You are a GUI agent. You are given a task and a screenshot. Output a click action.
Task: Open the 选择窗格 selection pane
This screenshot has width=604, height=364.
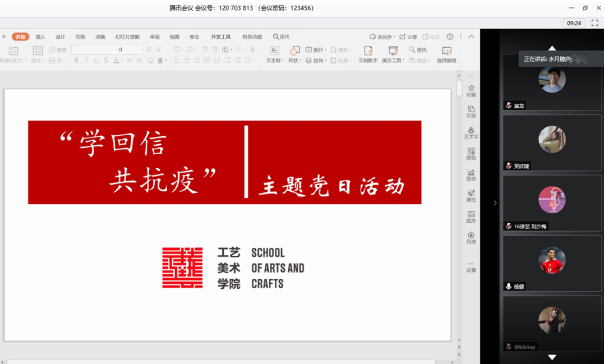tap(446, 54)
